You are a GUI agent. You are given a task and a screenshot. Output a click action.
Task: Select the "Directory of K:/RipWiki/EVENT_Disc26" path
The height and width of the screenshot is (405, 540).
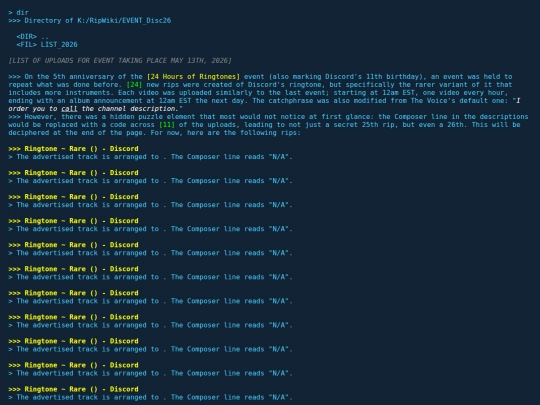[97, 20]
